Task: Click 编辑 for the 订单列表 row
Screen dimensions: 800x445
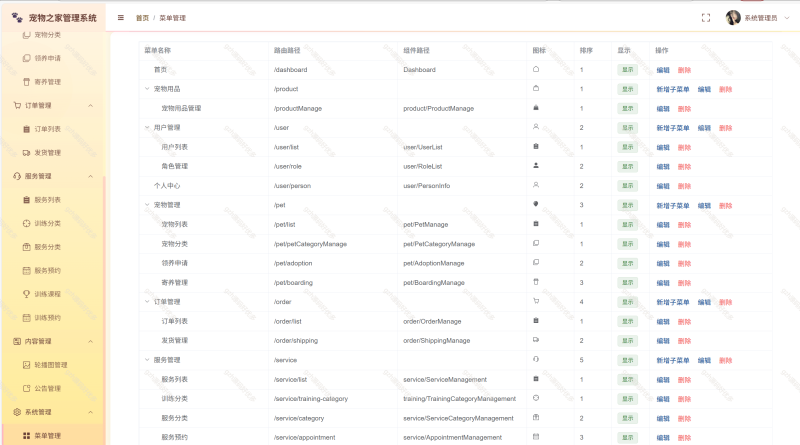Action: click(663, 321)
